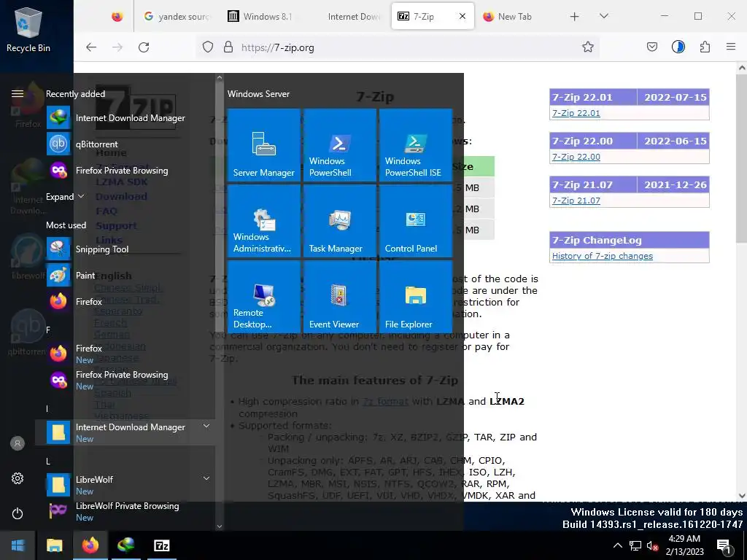Launch the Windows PowerShell tile
Viewport: 747px width, 560px height.
pyautogui.click(x=340, y=145)
